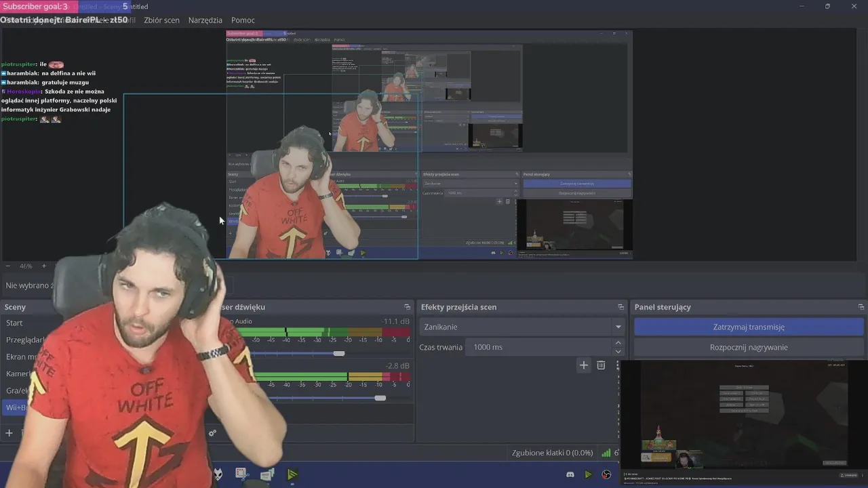Viewport: 868px width, 488px height.
Task: Undock the Efekty przejścia scen panel
Action: [620, 307]
